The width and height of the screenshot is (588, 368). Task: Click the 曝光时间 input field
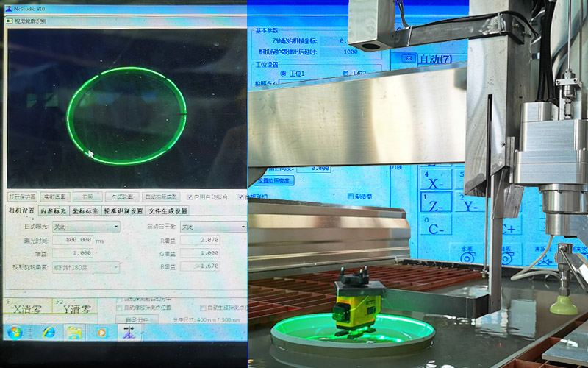point(72,240)
